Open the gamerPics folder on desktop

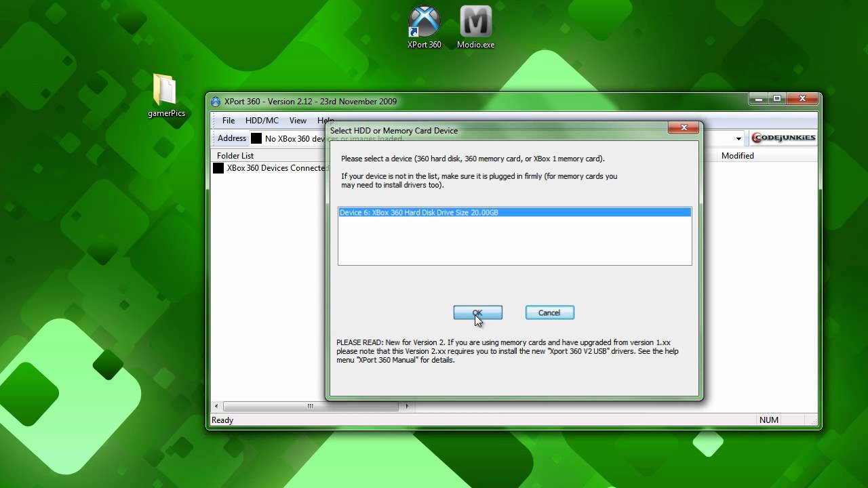click(166, 96)
